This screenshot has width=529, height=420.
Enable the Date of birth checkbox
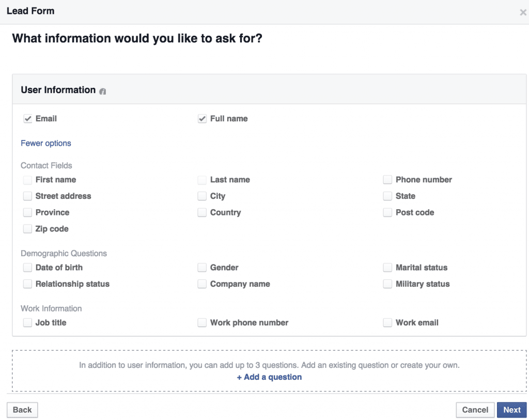[x=28, y=268]
